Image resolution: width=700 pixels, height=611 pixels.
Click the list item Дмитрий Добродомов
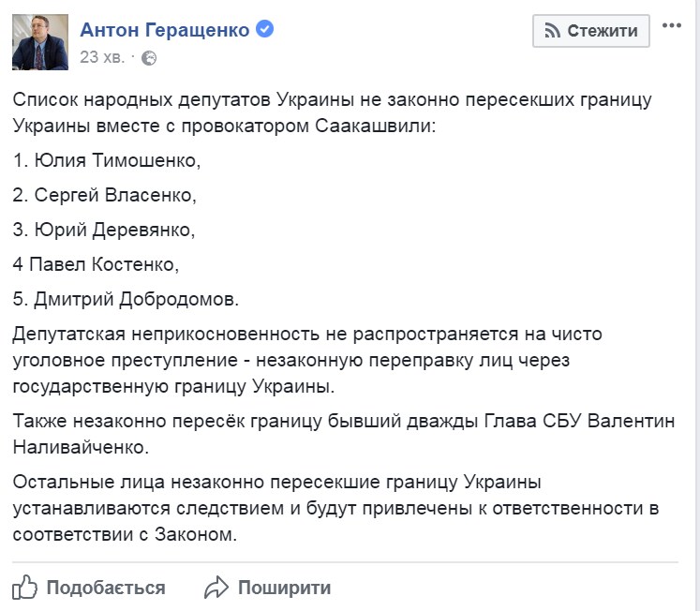pyautogui.click(x=126, y=299)
